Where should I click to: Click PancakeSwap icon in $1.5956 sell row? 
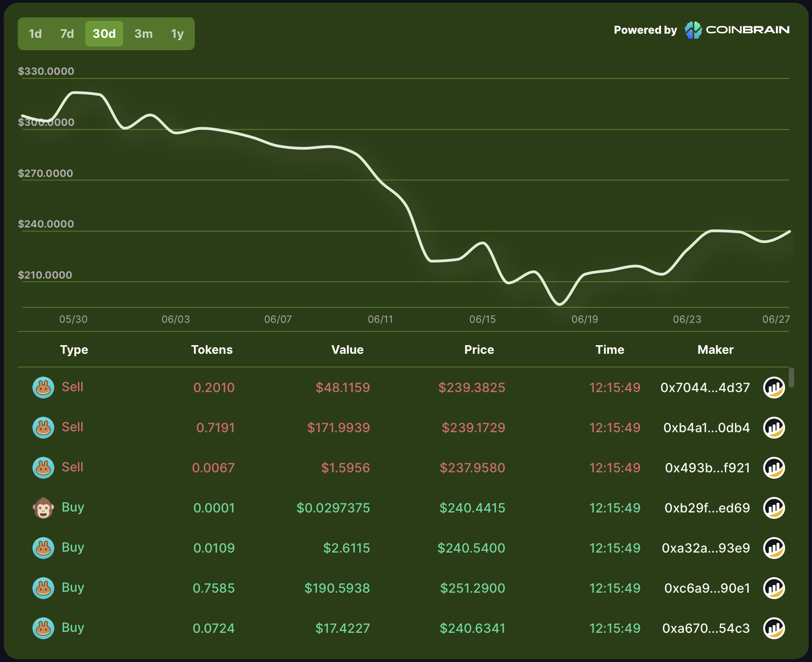tap(43, 468)
